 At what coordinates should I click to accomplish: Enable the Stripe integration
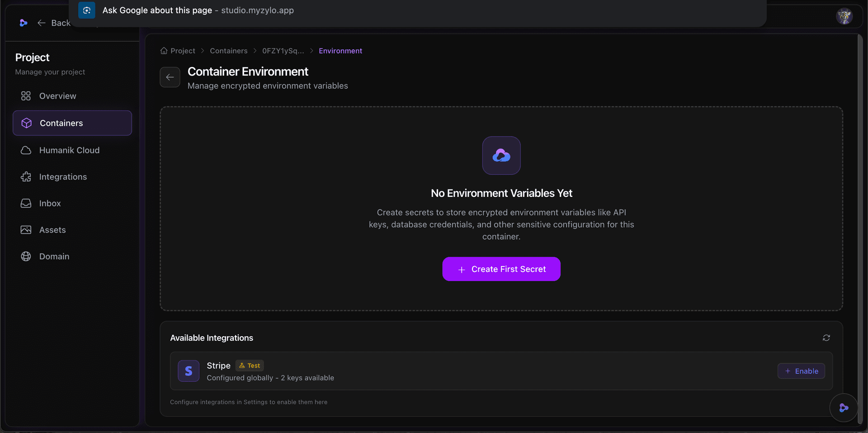pyautogui.click(x=801, y=371)
